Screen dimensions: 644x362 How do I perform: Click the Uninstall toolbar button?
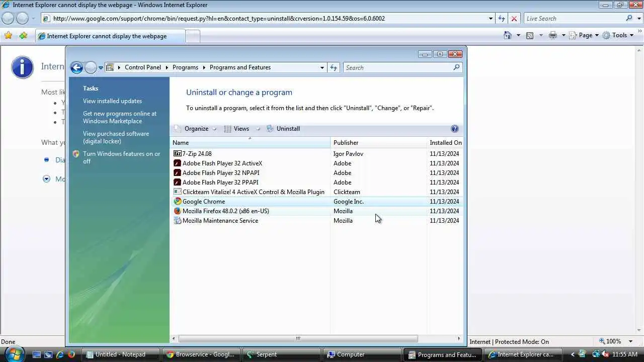point(283,129)
